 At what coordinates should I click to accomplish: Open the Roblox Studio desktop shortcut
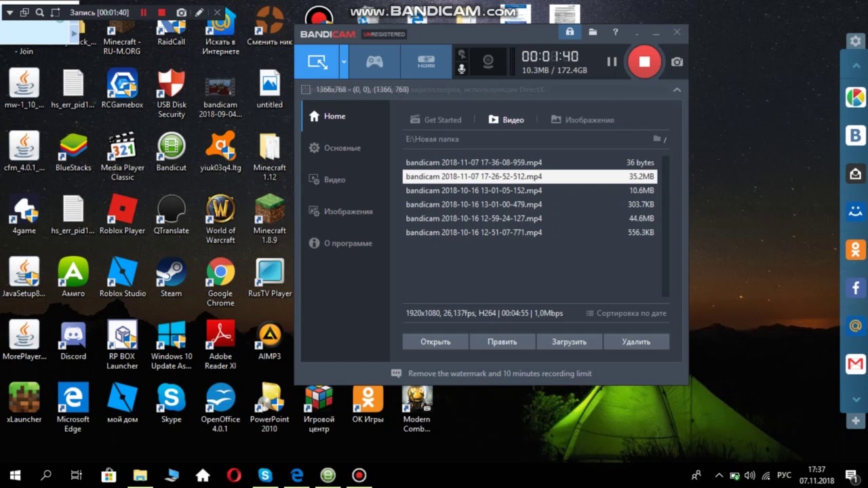123,278
